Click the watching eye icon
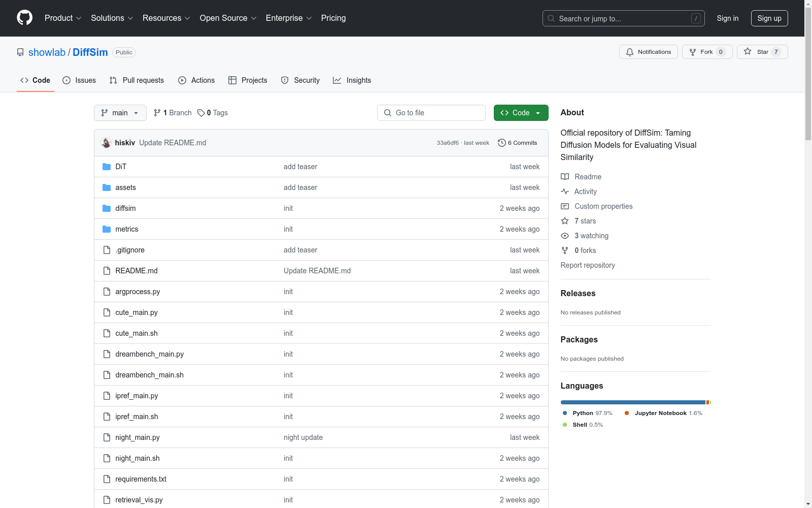This screenshot has width=812, height=508. tap(565, 236)
